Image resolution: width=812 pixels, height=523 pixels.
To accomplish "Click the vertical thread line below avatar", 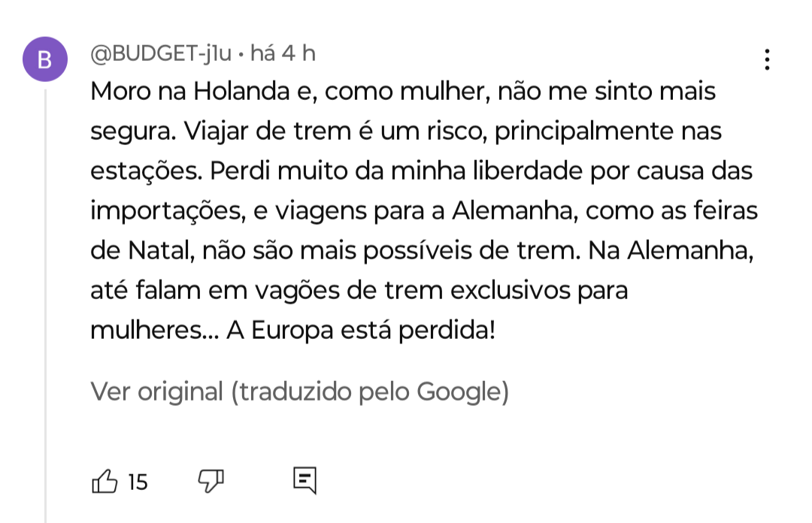I will coord(45,301).
